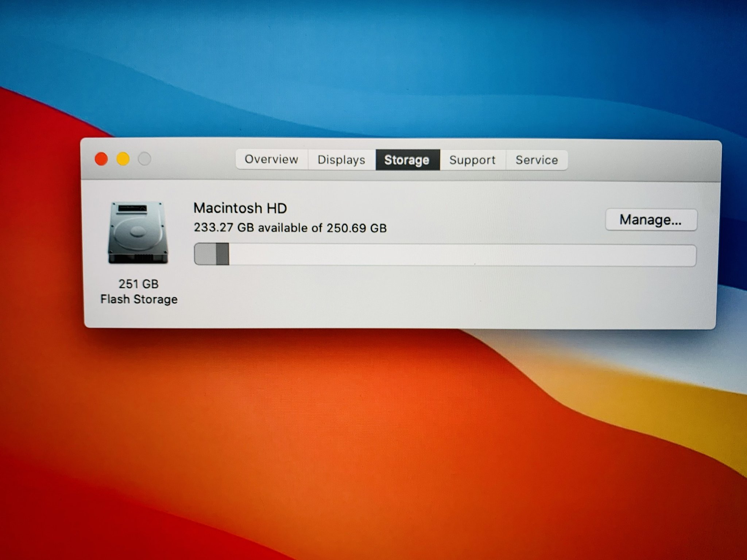Click light gray segment of storage bar

point(205,254)
